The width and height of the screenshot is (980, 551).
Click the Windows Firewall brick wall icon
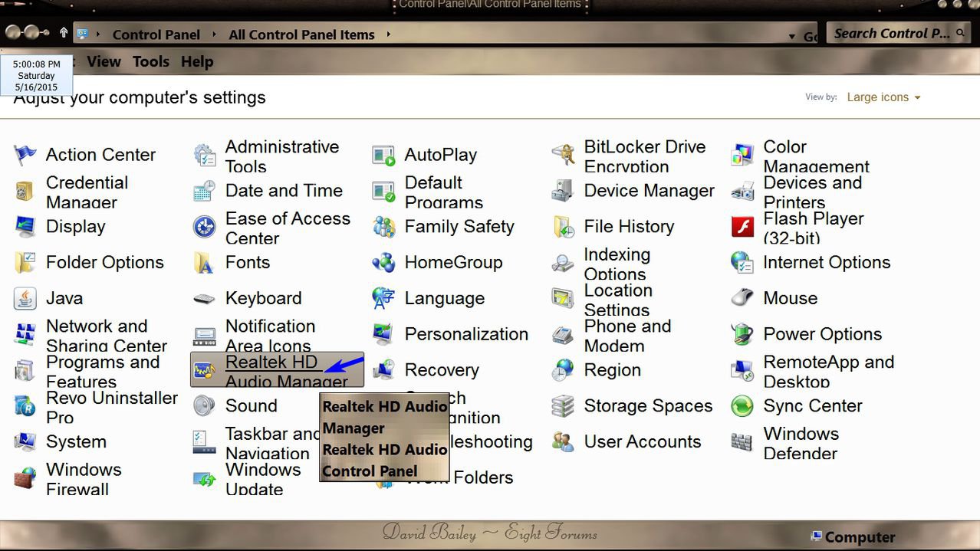(x=25, y=479)
